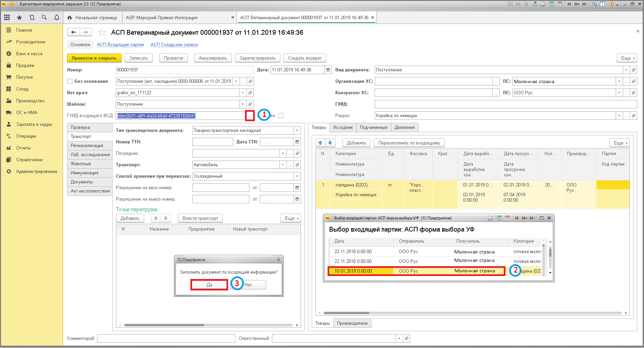Expand the Тип транспортного документа dropdown
The image size is (644, 348).
click(x=297, y=130)
